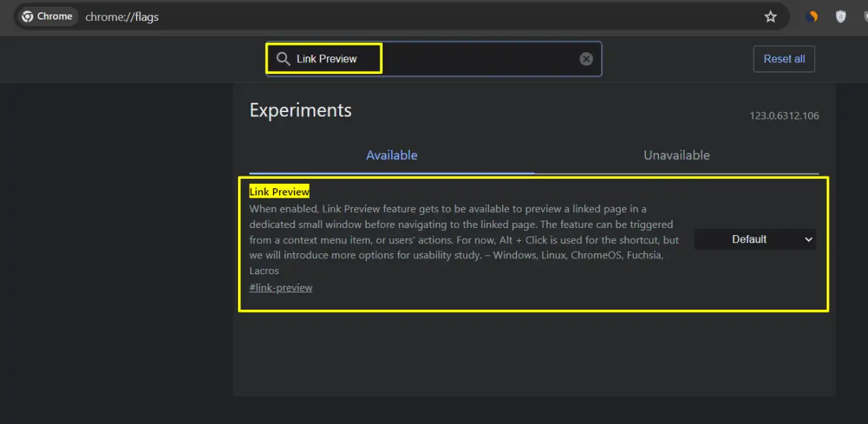Clear the flag search using the X icon
Screen dimensions: 868x424
[586, 59]
